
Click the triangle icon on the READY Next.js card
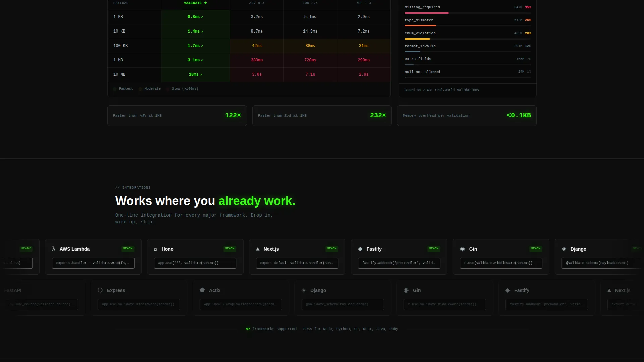coord(258,249)
